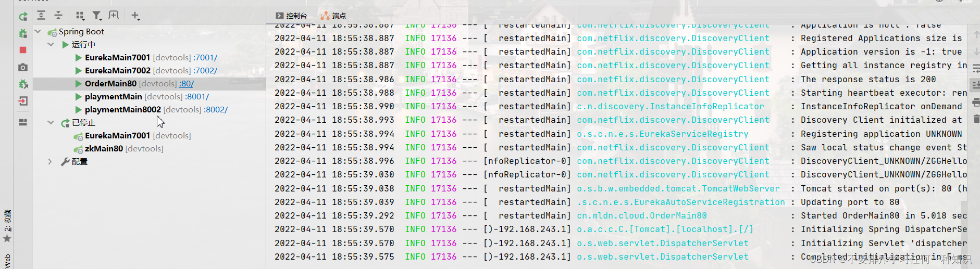
Task: Select the 运行中 group label
Action: 83,44
